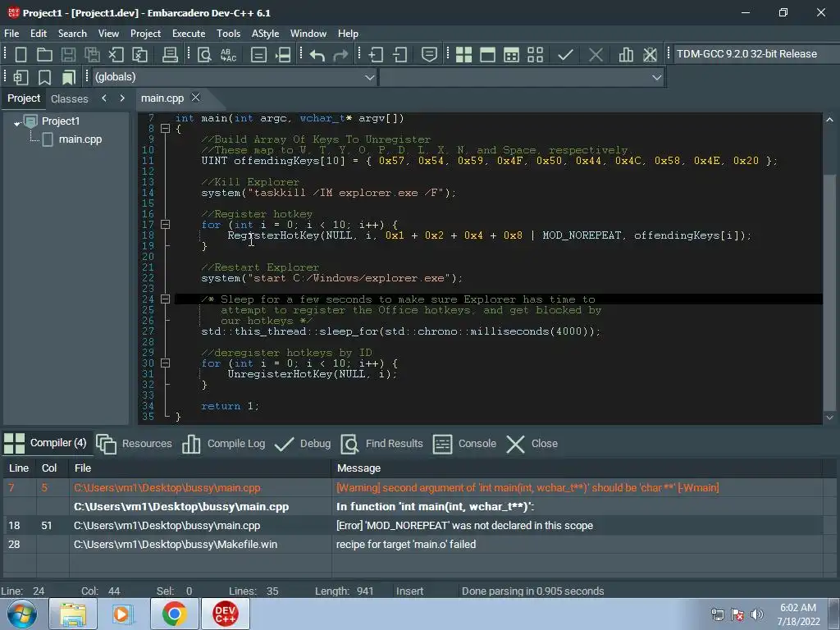
Task: Click the Save All toolbar icon
Action: tap(92, 55)
